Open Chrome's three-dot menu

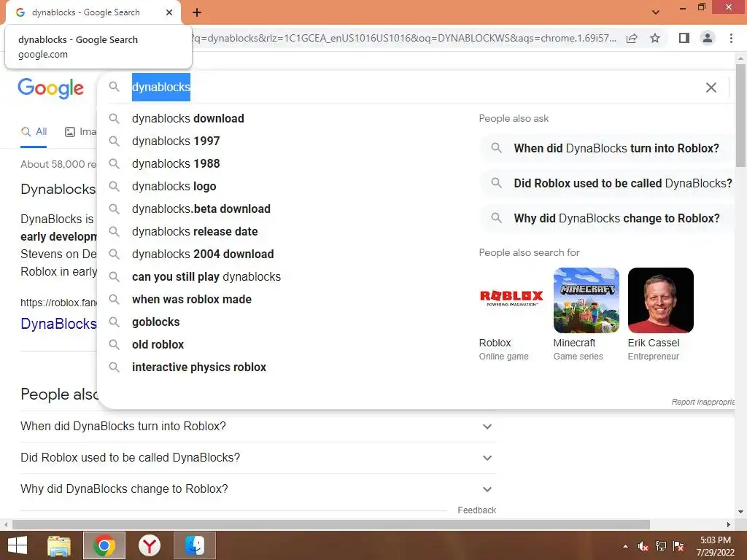731,38
